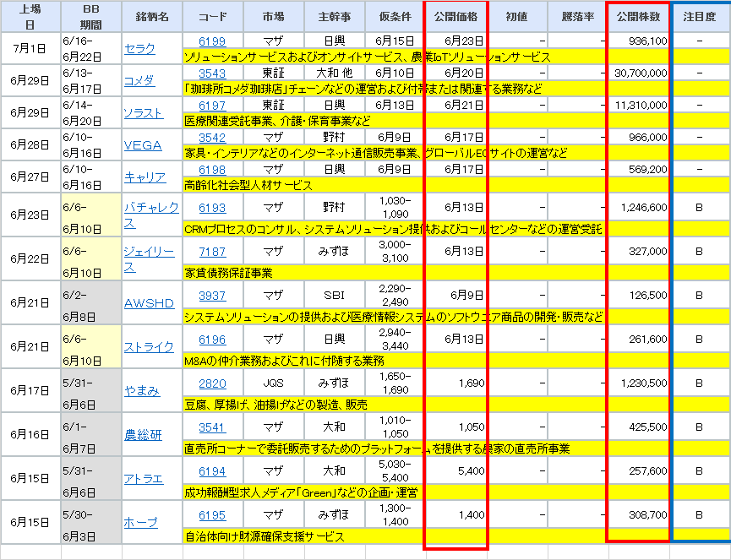The height and width of the screenshot is (560, 731).
Task: Click the BB期間 column header
Action: coord(91,16)
